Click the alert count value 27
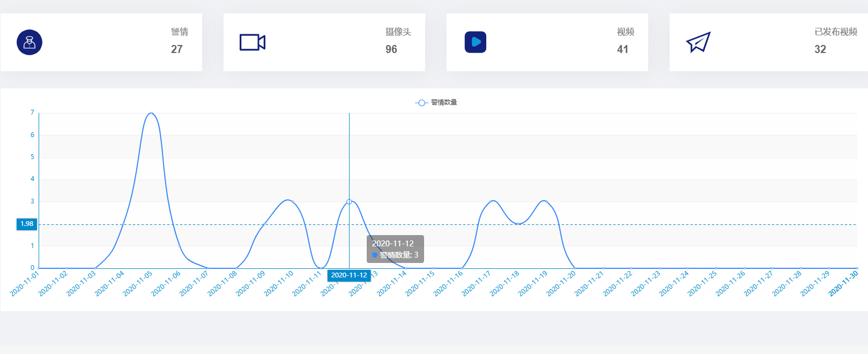Image resolution: width=868 pixels, height=354 pixels. point(177,49)
